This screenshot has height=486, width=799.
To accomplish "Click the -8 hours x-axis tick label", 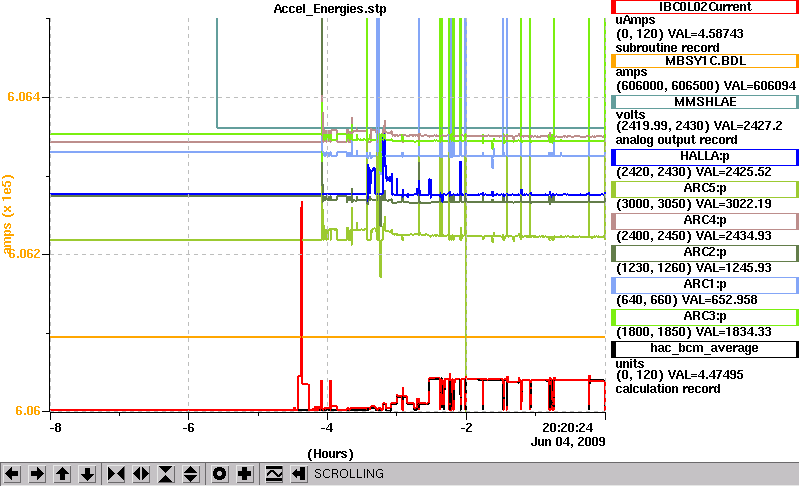I will tap(55, 428).
